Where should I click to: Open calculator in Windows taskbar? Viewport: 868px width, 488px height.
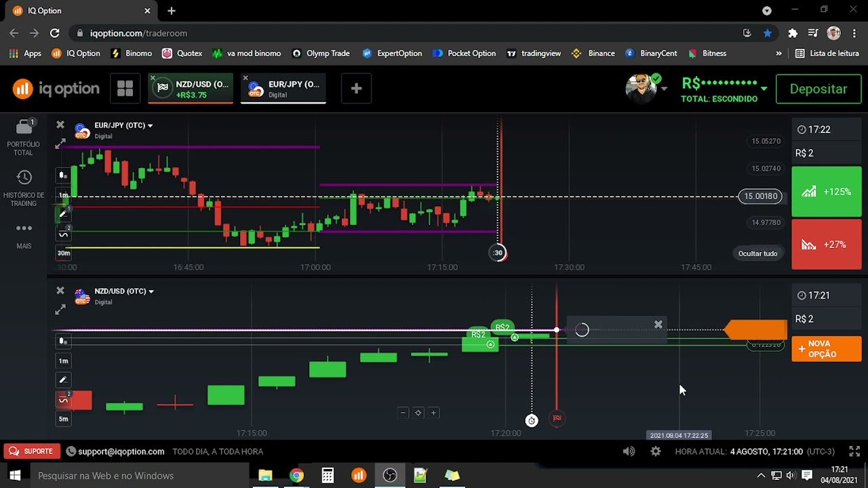point(328,476)
